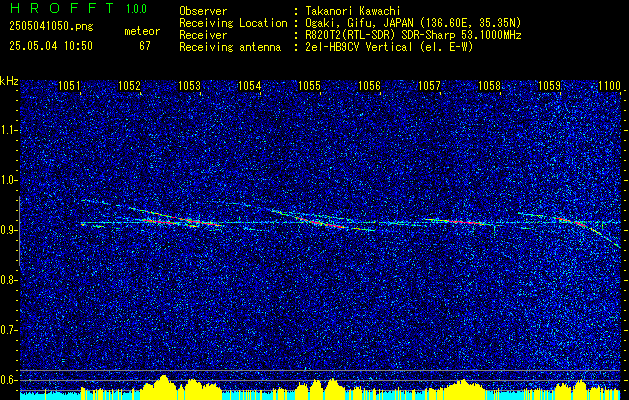629x400 pixels.
Task: Click time marker 1056
Action: [369, 85]
